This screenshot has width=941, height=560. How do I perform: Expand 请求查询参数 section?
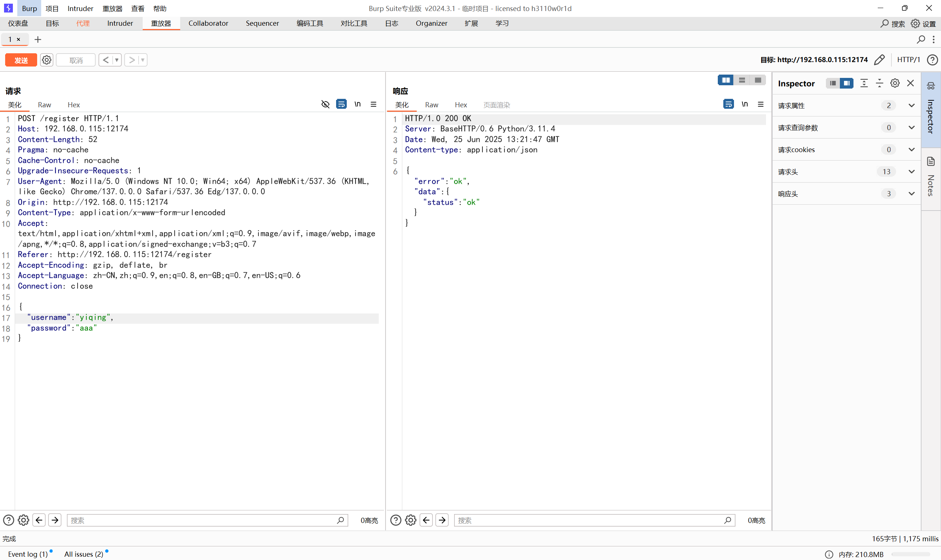846,128
